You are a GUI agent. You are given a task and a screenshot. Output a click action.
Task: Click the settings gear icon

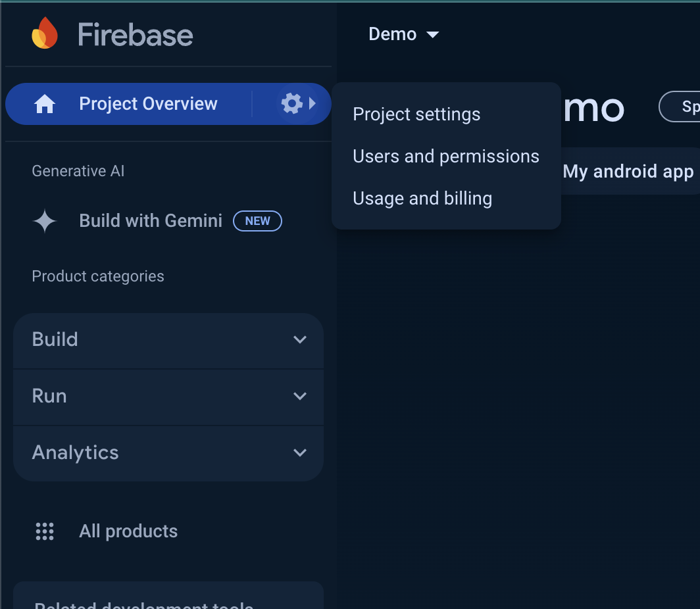291,103
